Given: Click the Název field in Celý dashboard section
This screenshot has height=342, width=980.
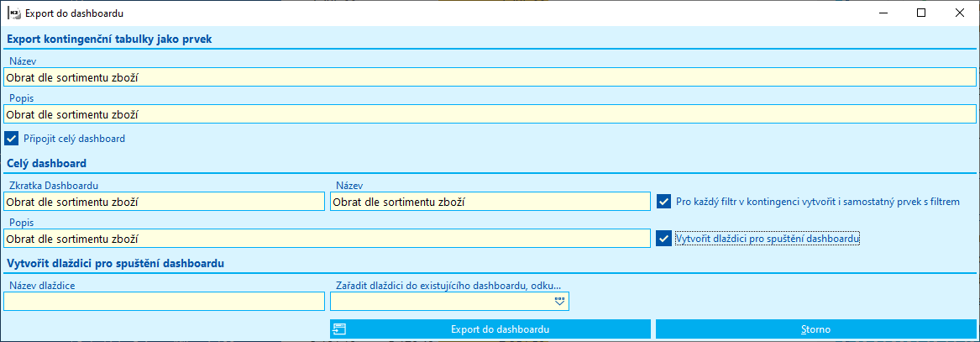Looking at the screenshot, I should coord(490,202).
